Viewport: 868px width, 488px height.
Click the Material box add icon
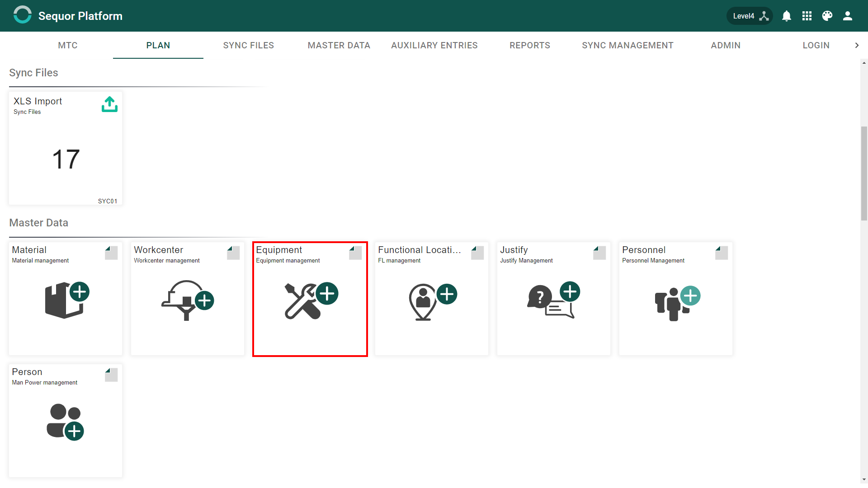67,300
